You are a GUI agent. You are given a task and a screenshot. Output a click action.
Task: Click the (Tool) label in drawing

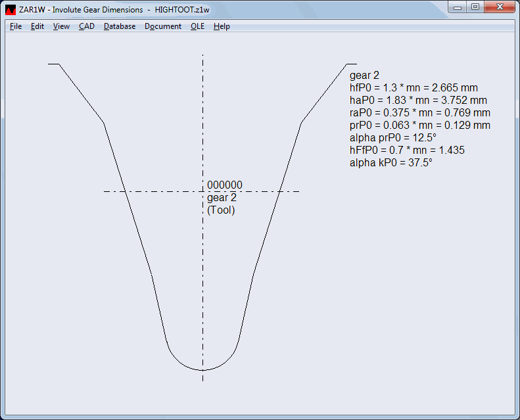[221, 210]
